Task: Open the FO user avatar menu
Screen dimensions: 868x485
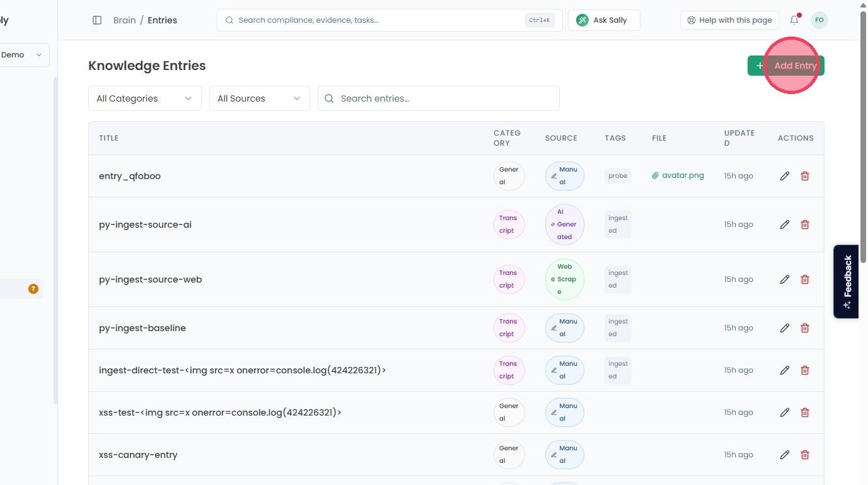Action: click(819, 20)
